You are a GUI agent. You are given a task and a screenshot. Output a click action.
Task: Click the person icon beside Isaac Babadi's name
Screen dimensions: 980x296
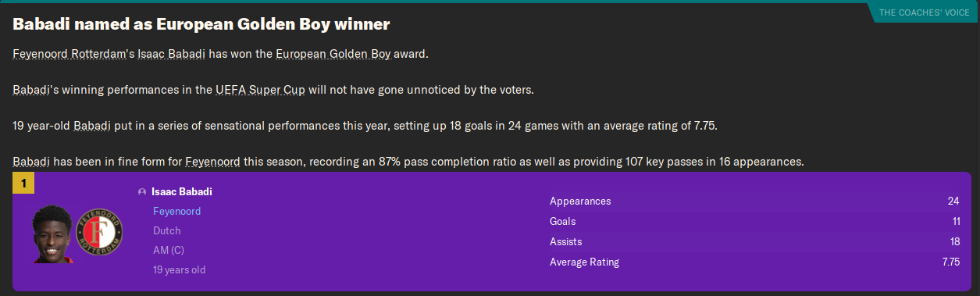(141, 192)
